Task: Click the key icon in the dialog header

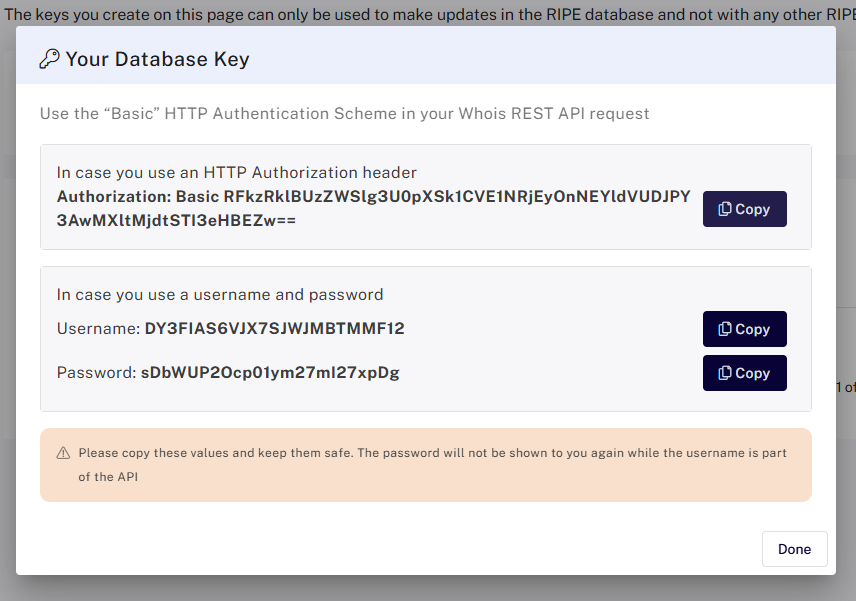Action: (x=49, y=59)
